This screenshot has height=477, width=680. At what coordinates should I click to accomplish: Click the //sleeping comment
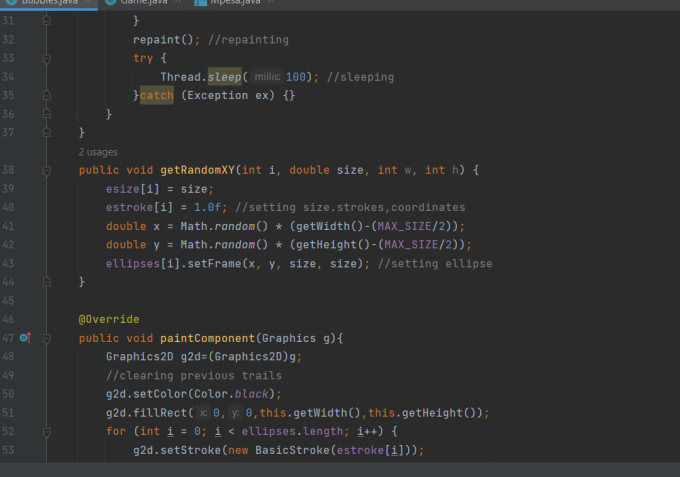(360, 77)
